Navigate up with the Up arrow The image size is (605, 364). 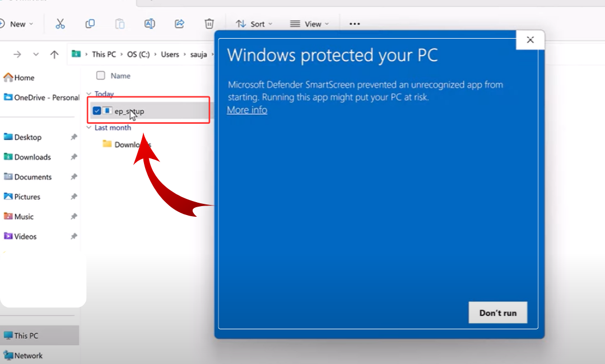pyautogui.click(x=54, y=54)
